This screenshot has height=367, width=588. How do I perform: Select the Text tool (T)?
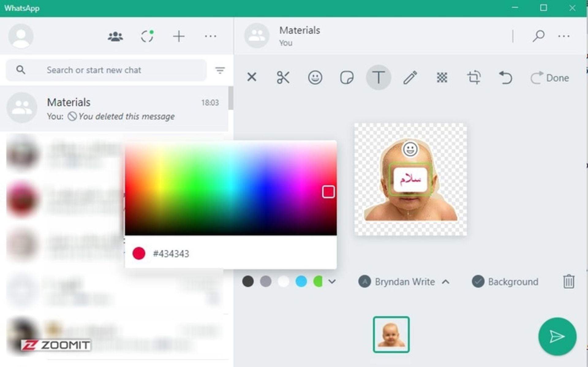(x=378, y=78)
